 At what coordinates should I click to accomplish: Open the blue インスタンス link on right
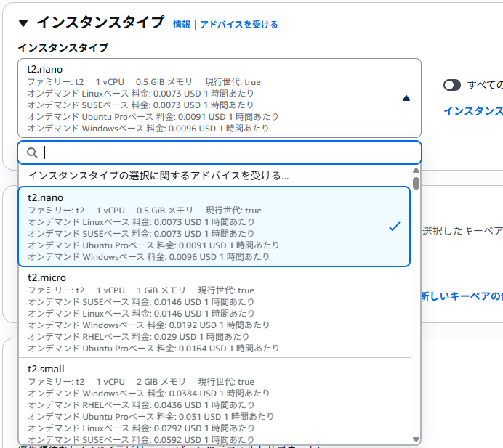(473, 111)
